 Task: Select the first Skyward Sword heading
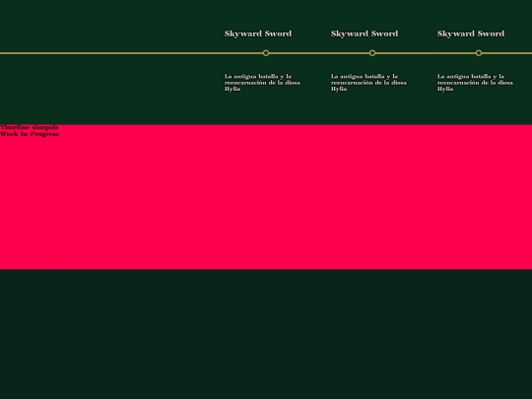coord(258,33)
